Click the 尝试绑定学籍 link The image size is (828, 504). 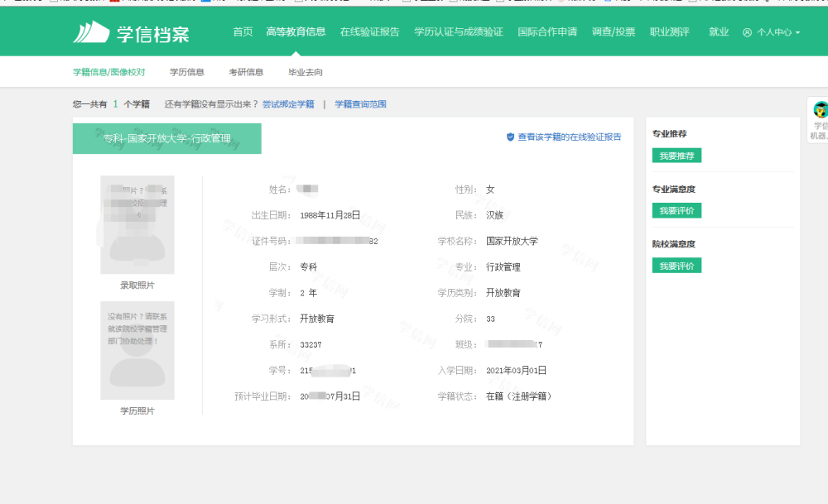point(288,104)
